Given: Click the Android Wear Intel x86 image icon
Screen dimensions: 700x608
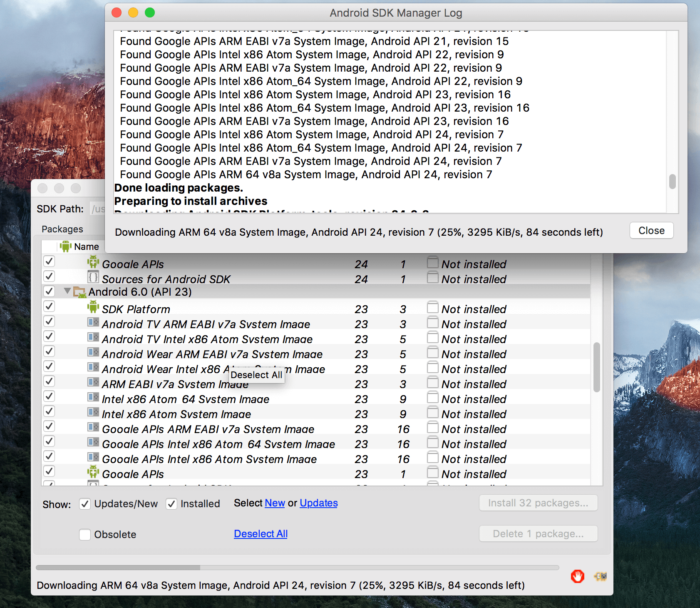Looking at the screenshot, I should pyautogui.click(x=93, y=367).
